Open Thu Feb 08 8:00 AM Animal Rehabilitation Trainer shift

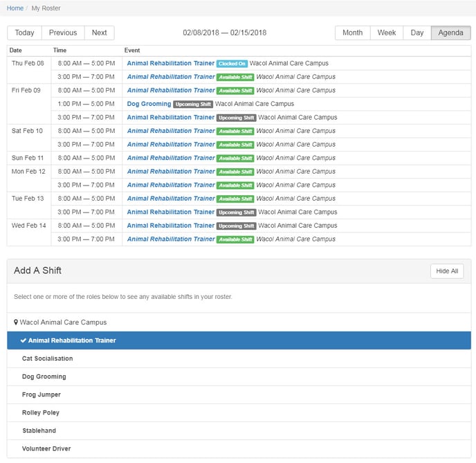click(x=170, y=64)
